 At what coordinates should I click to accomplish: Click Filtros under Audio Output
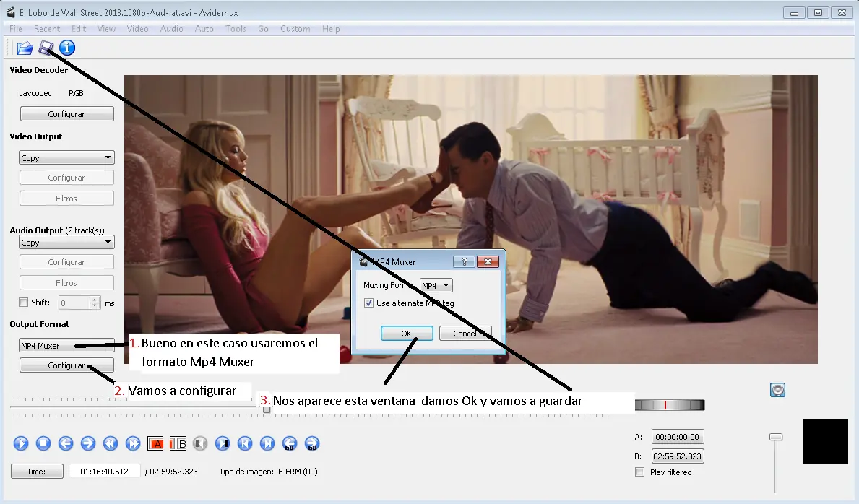67,282
